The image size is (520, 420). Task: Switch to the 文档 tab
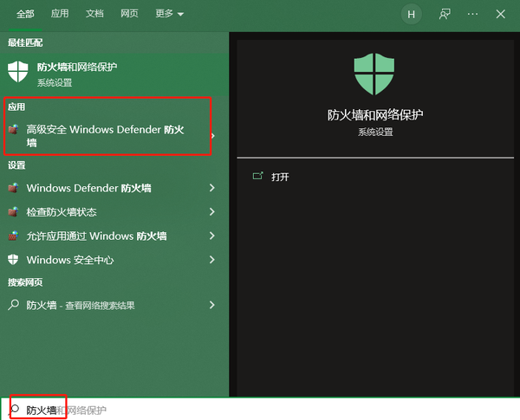[94, 14]
